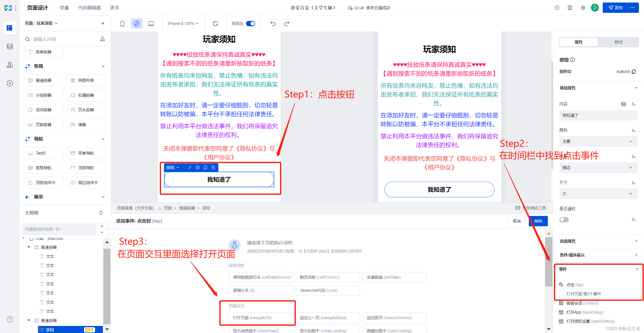This screenshot has width=644, height=333.
Task: Click the green run preview play icon
Action: [x=595, y=8]
